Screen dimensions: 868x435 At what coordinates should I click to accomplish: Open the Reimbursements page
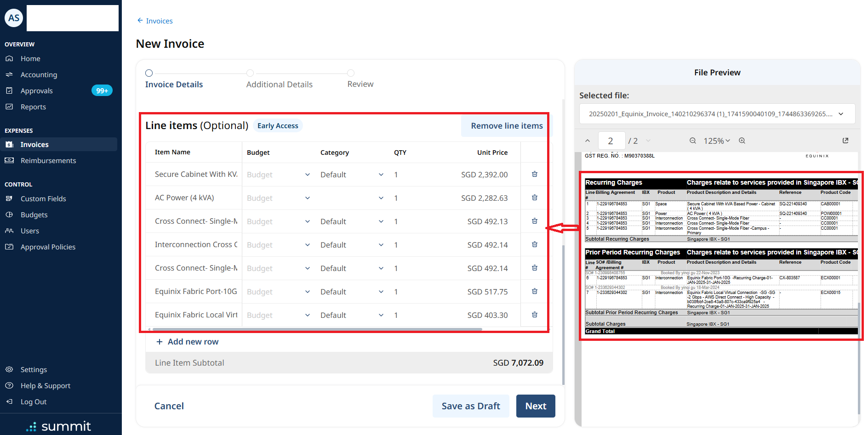[x=48, y=161]
